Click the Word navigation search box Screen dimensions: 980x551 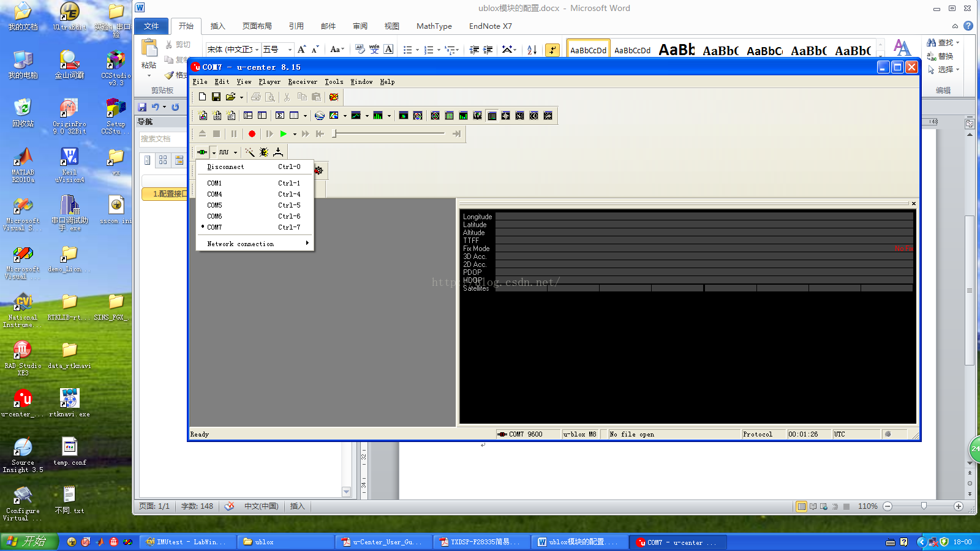(x=163, y=139)
